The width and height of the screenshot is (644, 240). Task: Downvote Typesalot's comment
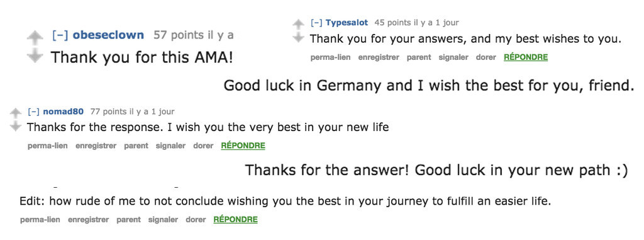[x=297, y=37]
